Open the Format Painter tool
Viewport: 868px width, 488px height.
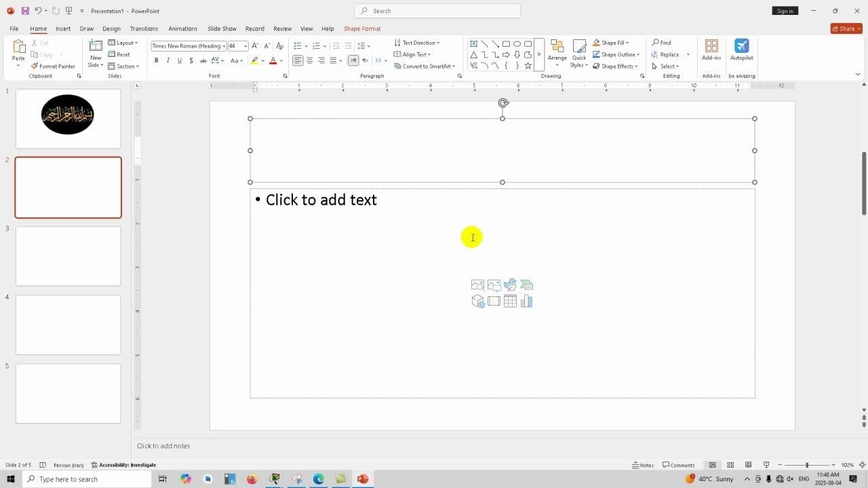(x=53, y=66)
